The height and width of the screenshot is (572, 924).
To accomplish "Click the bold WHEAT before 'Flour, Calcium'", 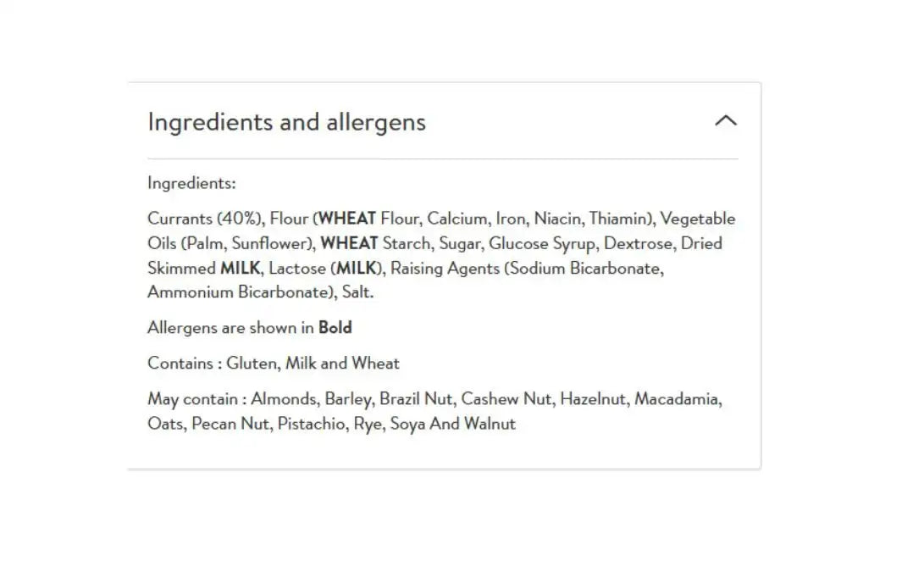I will [347, 219].
